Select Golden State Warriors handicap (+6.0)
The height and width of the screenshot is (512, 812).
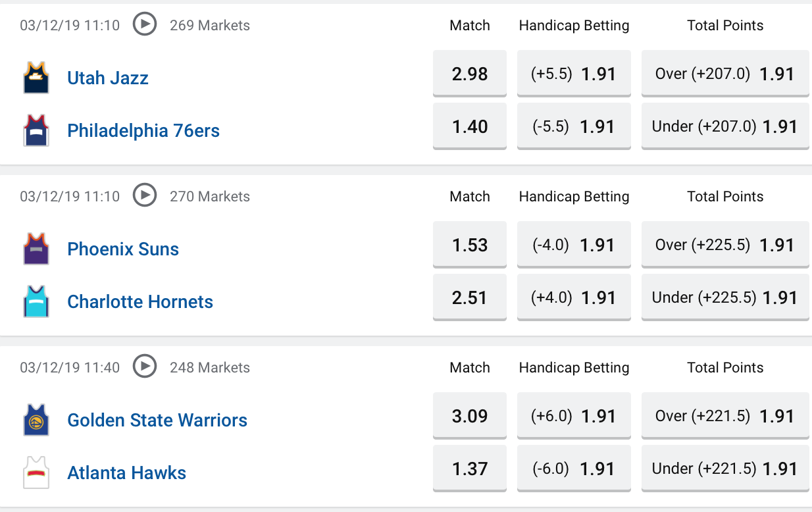574,416
